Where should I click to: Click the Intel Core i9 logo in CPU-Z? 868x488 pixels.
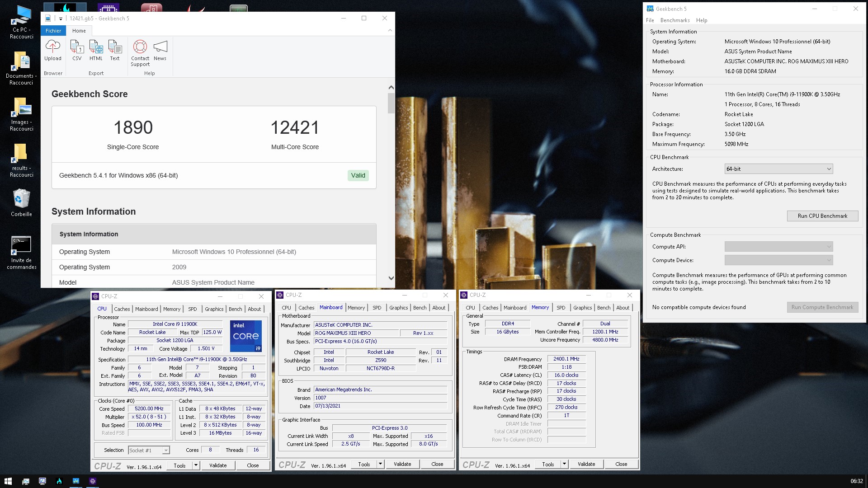coord(246,336)
